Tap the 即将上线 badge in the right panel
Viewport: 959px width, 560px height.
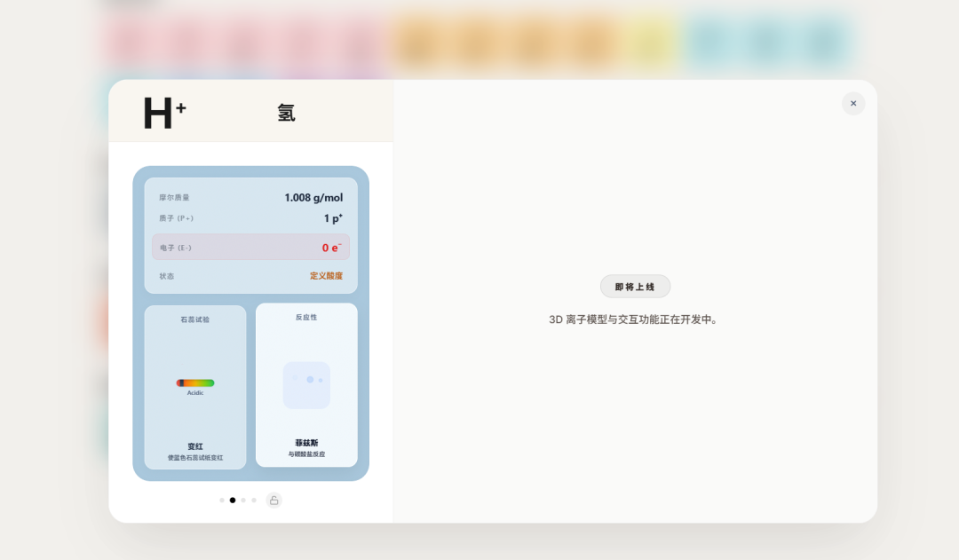point(635,286)
